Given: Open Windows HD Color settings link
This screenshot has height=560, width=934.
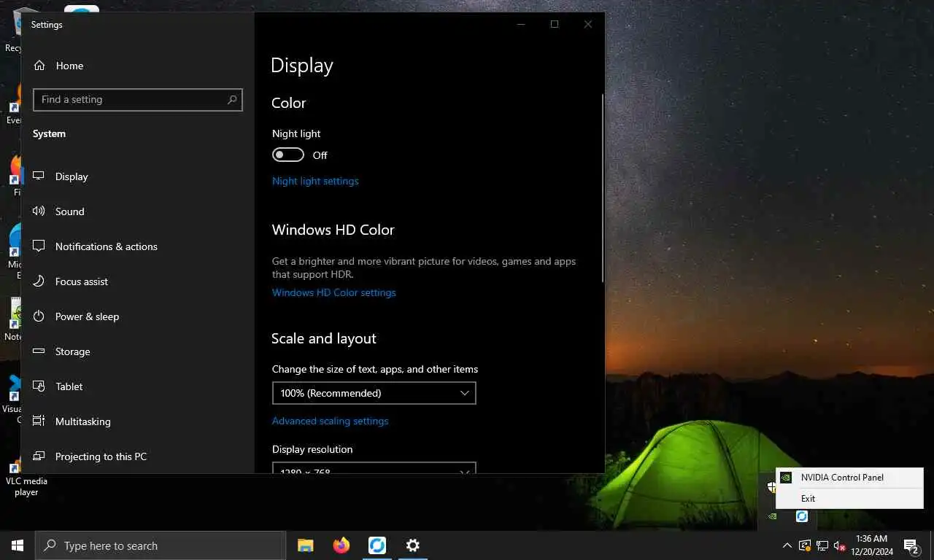Looking at the screenshot, I should 333,292.
